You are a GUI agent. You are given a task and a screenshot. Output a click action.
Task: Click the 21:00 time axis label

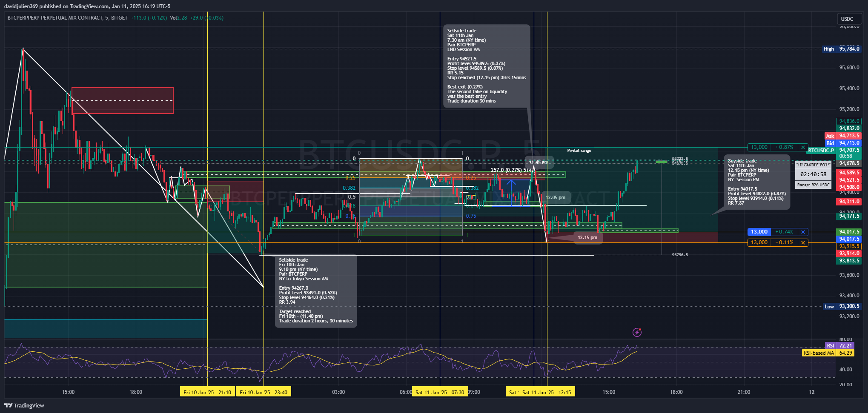744,392
